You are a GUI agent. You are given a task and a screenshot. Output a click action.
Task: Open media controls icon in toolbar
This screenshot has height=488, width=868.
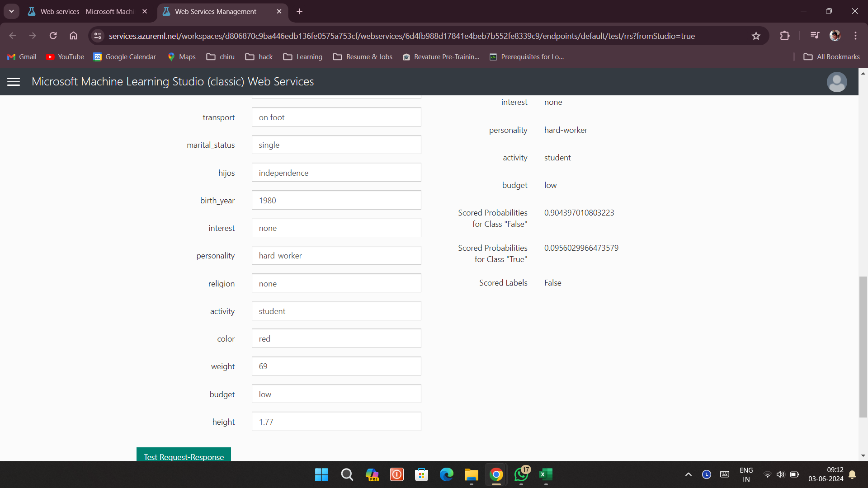tap(815, 36)
